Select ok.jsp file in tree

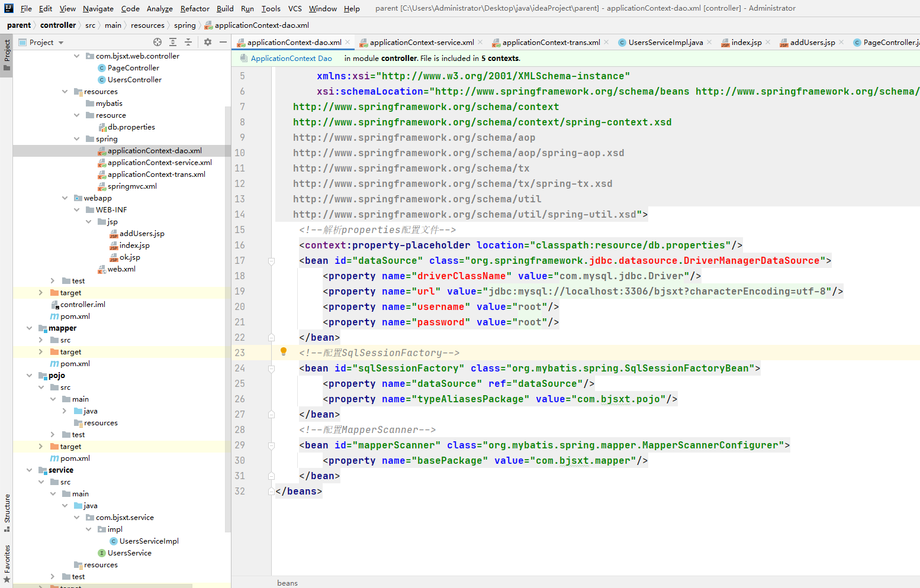coord(130,257)
